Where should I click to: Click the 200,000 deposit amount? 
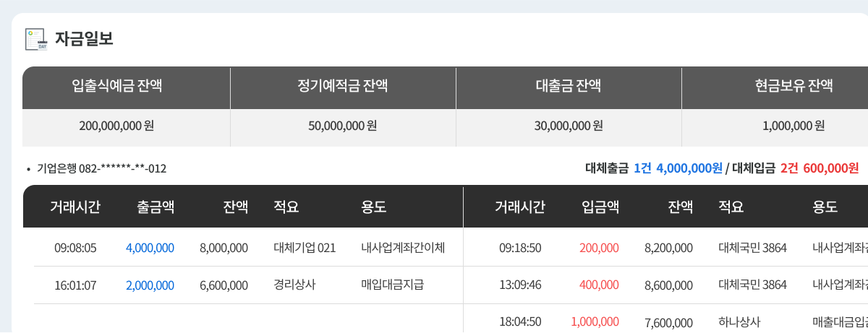[598, 248]
